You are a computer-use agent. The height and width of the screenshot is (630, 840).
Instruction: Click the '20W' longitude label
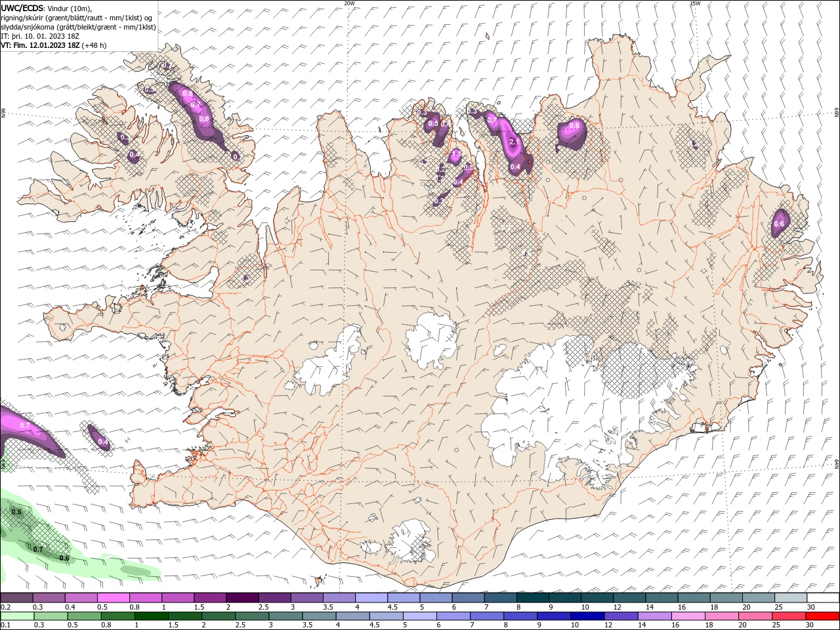tap(349, 3)
